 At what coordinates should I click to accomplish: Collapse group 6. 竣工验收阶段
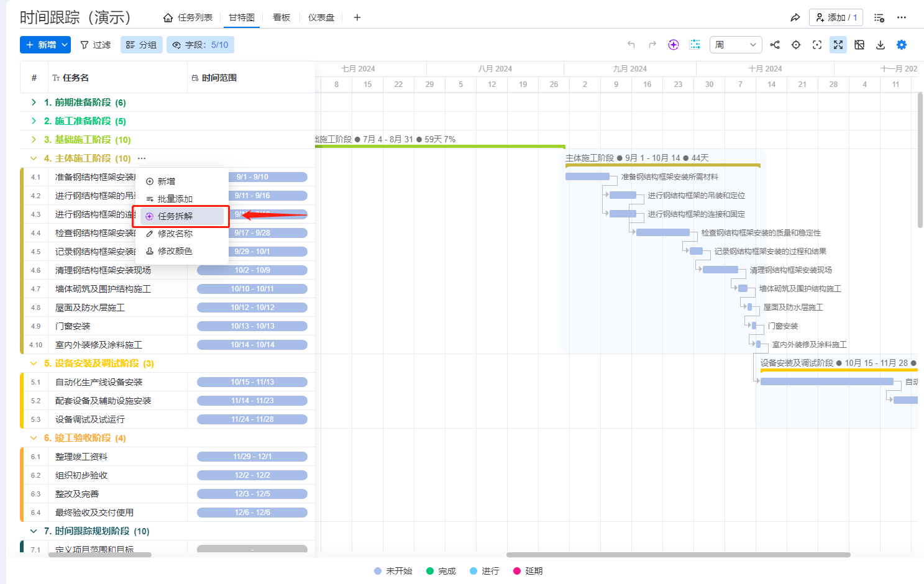click(x=34, y=438)
